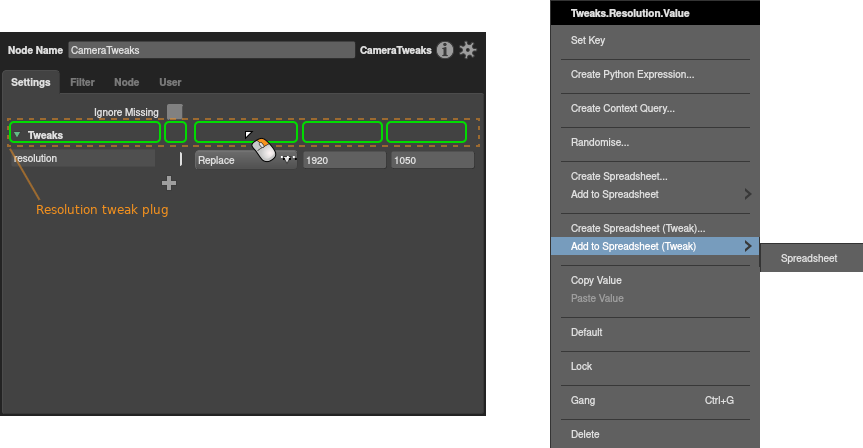
Task: Click Randomise in the context menu
Action: 599,143
